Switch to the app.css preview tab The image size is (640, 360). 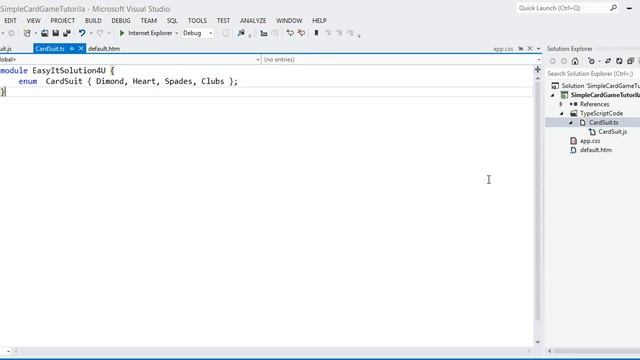(x=503, y=49)
